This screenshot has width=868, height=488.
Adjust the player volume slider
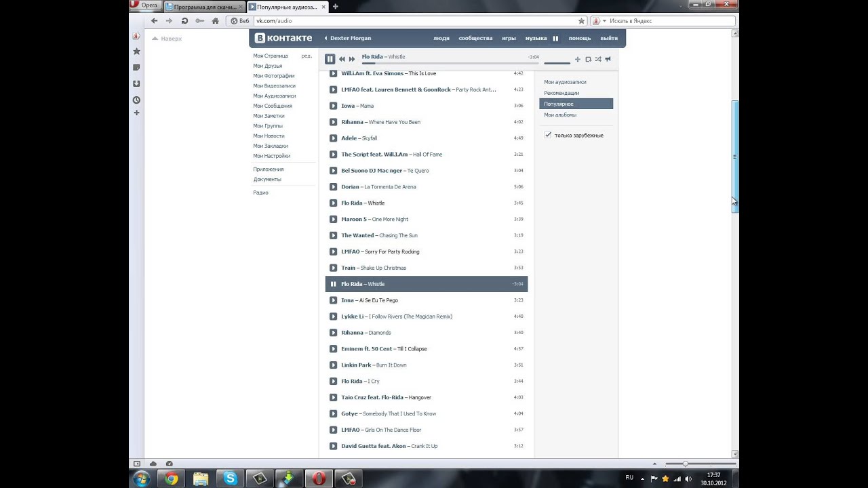[x=557, y=63]
